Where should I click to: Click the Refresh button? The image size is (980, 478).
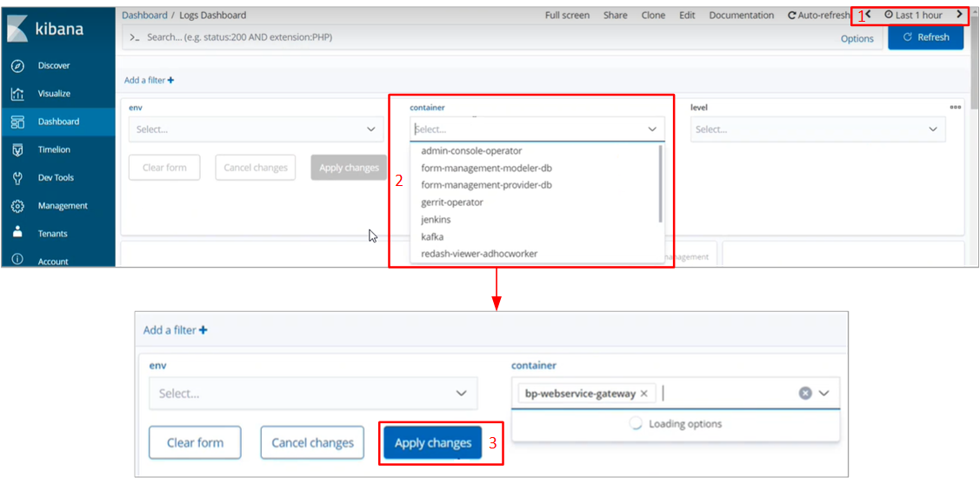click(x=925, y=37)
